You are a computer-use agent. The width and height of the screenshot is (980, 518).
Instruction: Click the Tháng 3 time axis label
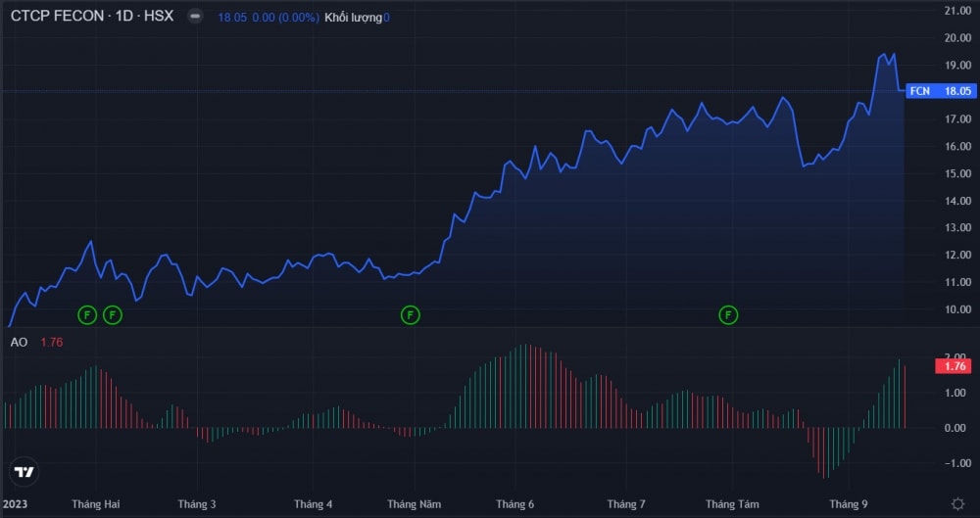click(197, 504)
